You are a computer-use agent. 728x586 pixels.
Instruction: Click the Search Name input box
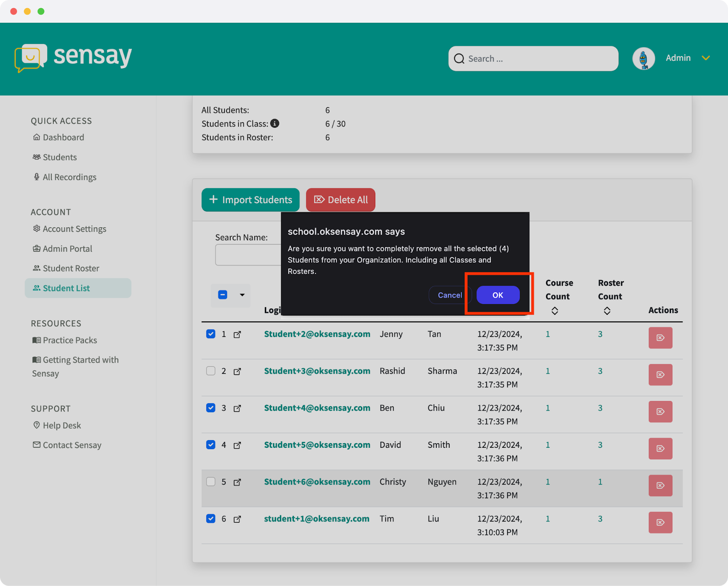248,255
